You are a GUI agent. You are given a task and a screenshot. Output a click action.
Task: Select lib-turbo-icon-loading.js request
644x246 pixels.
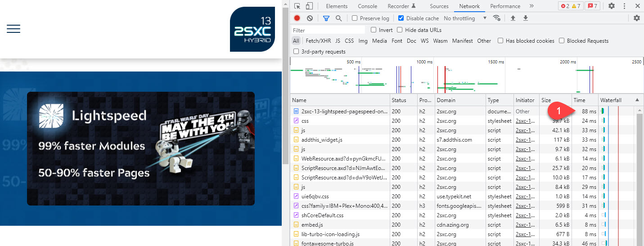click(x=464, y=234)
